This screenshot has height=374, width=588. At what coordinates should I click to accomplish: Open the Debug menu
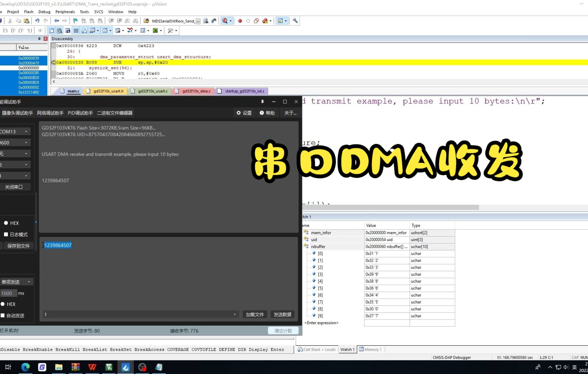click(x=44, y=12)
